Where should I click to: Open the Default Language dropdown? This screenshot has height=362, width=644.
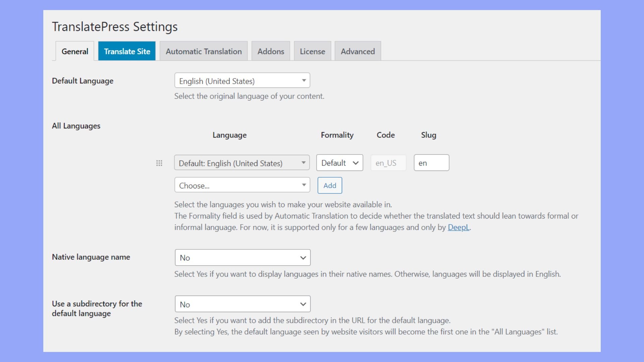(x=241, y=80)
